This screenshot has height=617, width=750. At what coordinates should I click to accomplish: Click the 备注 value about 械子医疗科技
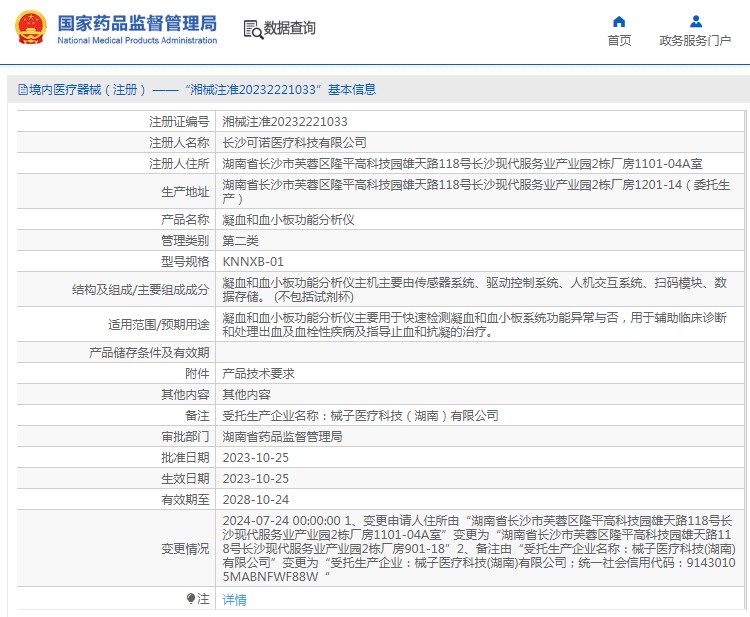click(361, 416)
